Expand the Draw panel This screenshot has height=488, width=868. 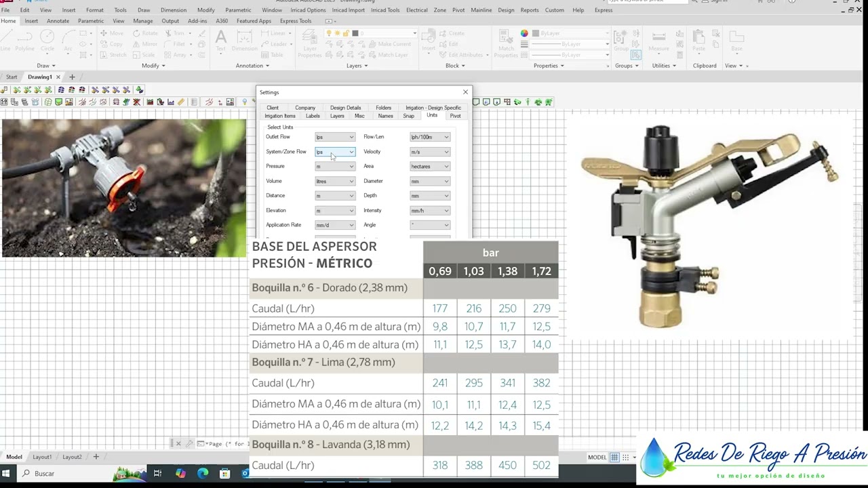pos(45,66)
